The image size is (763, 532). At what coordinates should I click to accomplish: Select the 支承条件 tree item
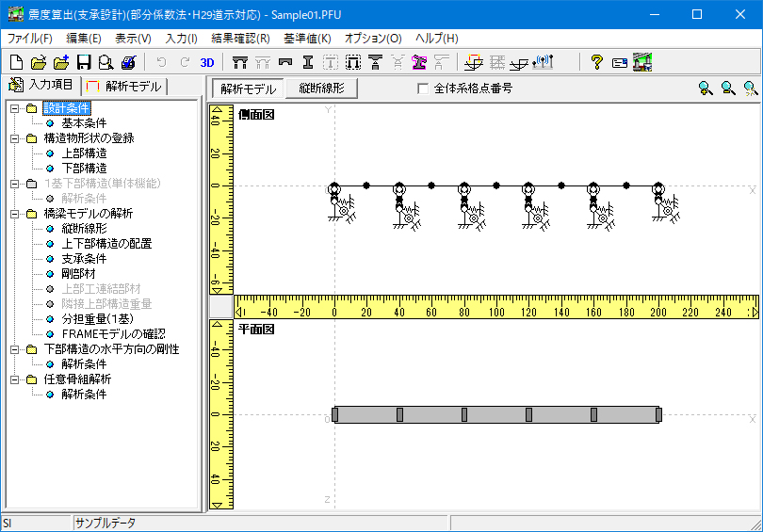[84, 259]
